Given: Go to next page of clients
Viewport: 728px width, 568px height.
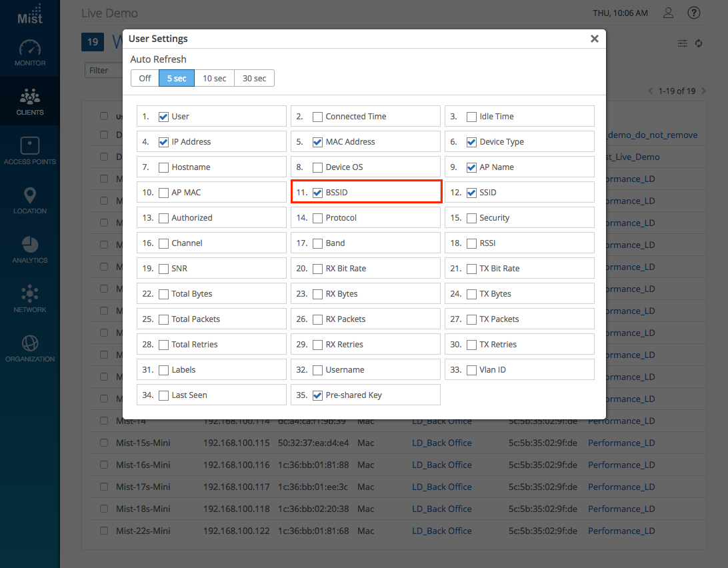Looking at the screenshot, I should coord(703,91).
